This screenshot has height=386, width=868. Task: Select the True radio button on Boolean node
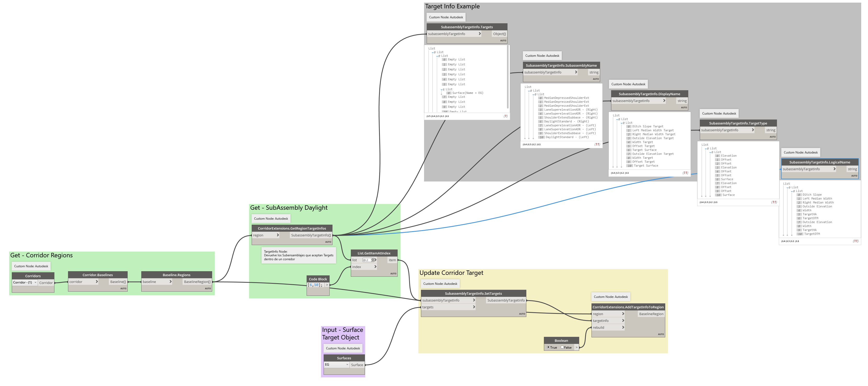[548, 347]
